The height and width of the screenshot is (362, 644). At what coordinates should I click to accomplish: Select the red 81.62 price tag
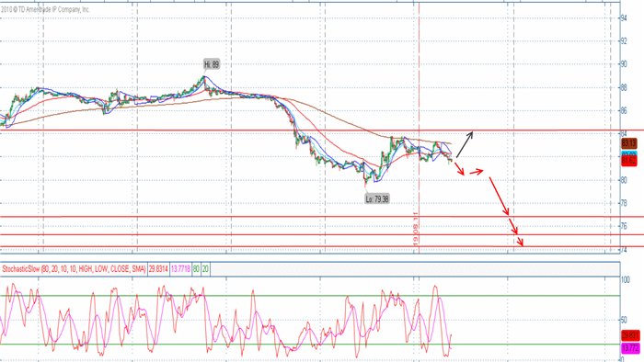(x=628, y=161)
